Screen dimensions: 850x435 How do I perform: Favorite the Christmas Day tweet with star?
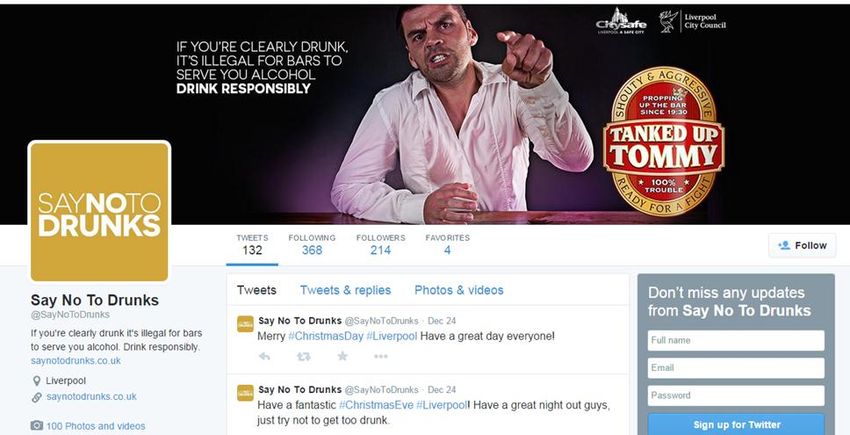click(x=342, y=356)
